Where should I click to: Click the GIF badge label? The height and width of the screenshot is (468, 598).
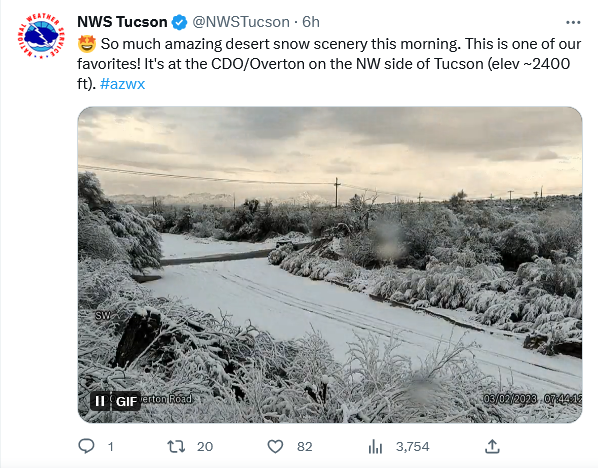click(126, 401)
